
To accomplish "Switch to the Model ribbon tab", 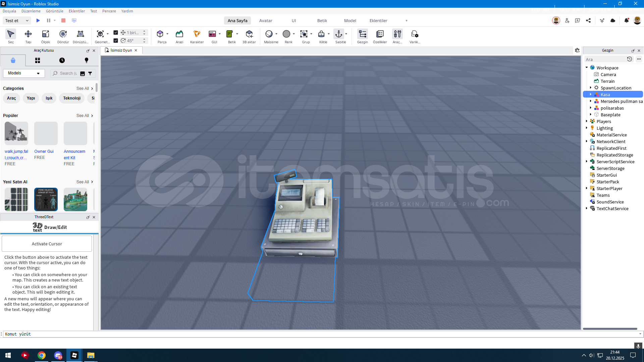I will pos(350,20).
